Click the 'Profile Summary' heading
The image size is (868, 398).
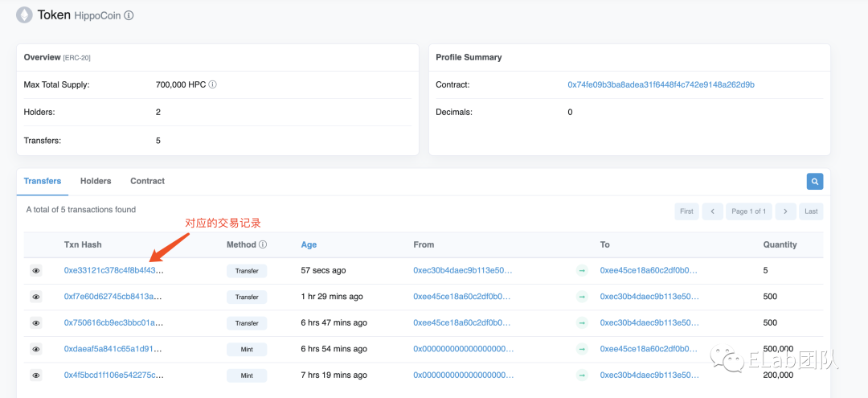pos(469,57)
